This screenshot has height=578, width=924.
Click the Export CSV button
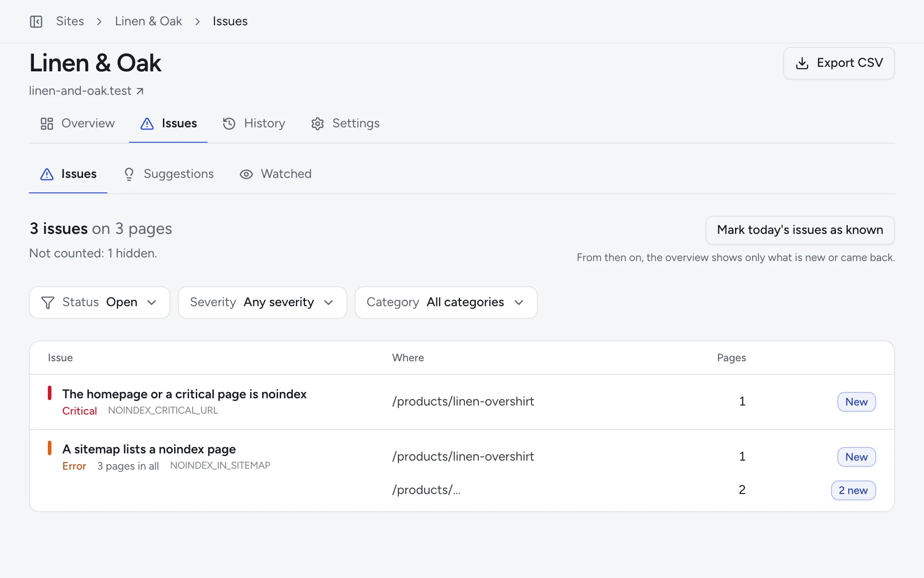click(x=839, y=63)
